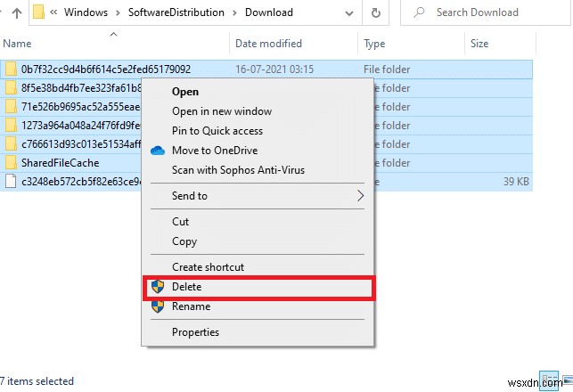Viewport: 573px width, 392px height.
Task: Select Properties in the context menu
Action: (195, 332)
